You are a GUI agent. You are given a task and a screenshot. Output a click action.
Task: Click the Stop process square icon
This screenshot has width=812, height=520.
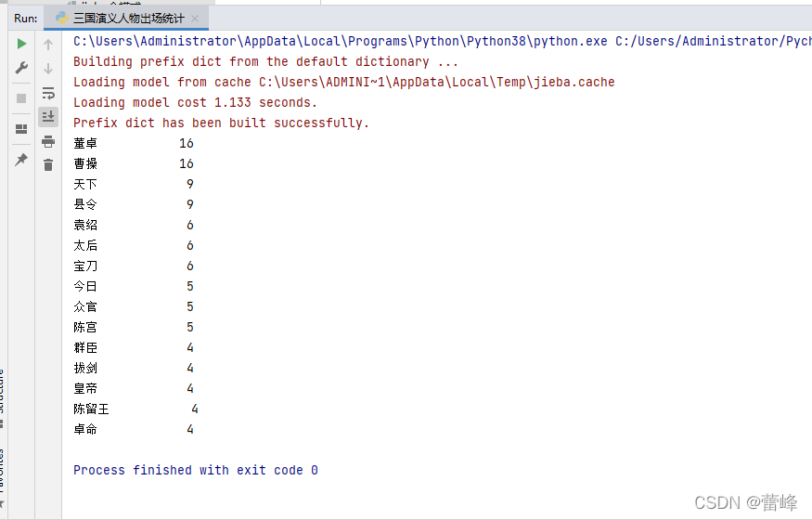[21, 98]
